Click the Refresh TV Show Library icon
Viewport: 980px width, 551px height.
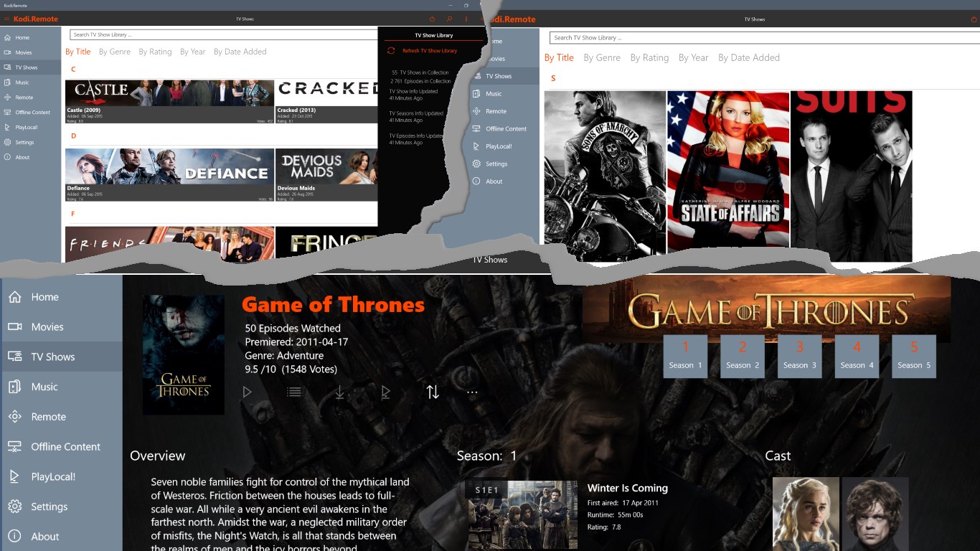click(x=391, y=51)
